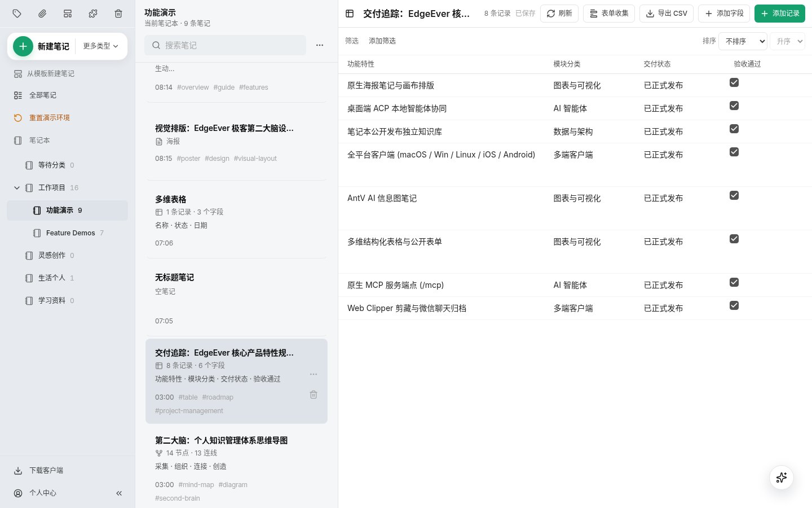Click the 下载客户端 download icon
This screenshot has height=508, width=812.
[x=18, y=471]
